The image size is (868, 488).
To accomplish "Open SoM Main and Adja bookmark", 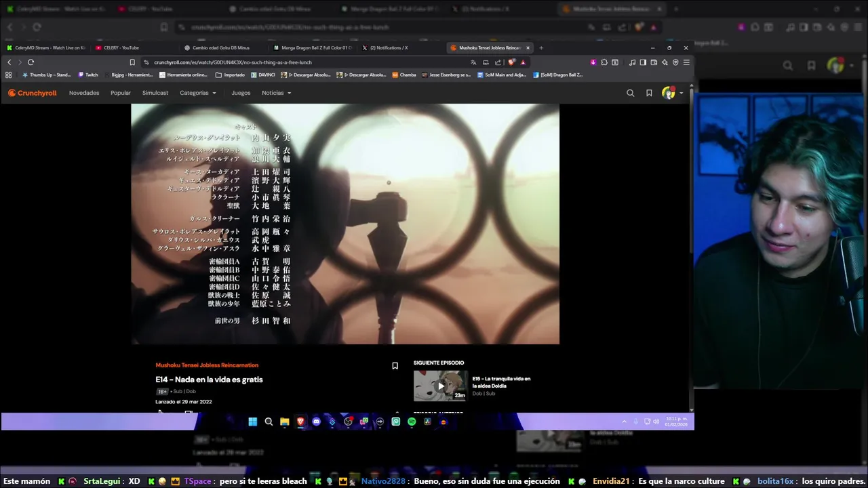I will (502, 75).
